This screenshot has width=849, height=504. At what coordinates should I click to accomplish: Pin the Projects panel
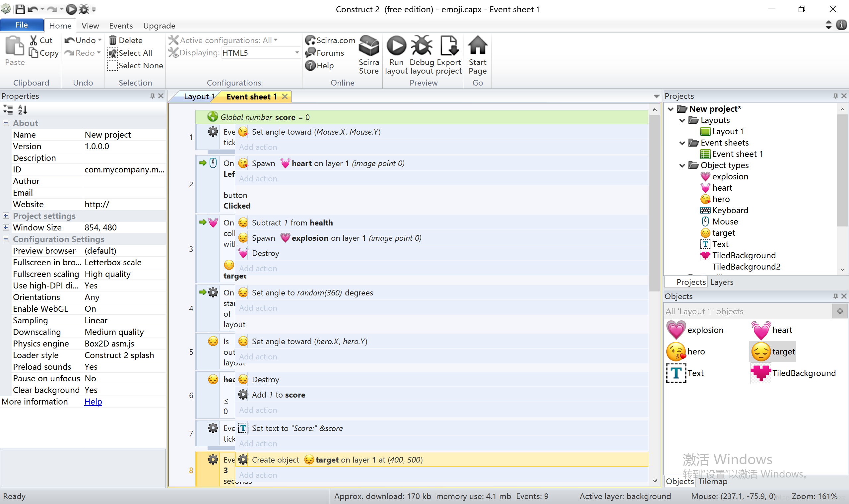click(x=835, y=96)
